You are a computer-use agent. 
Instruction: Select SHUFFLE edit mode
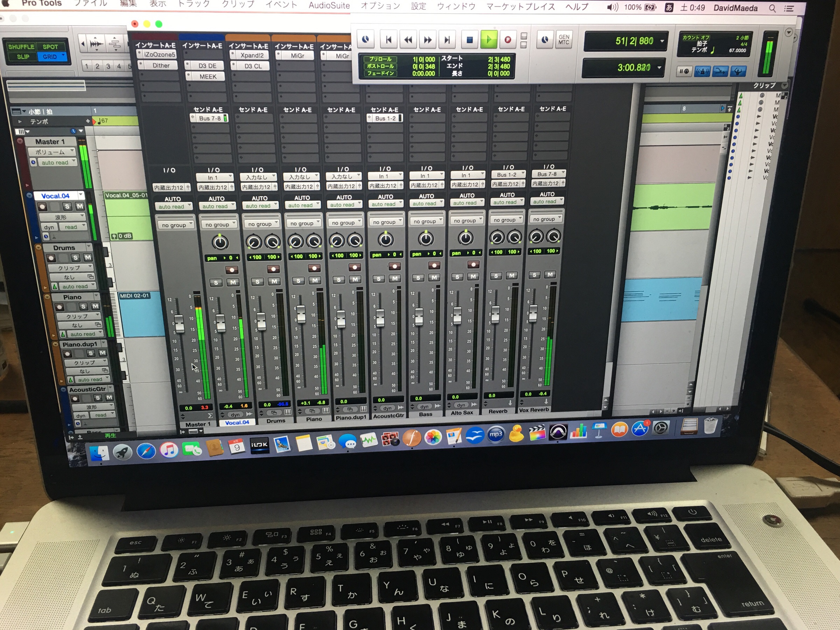21,47
